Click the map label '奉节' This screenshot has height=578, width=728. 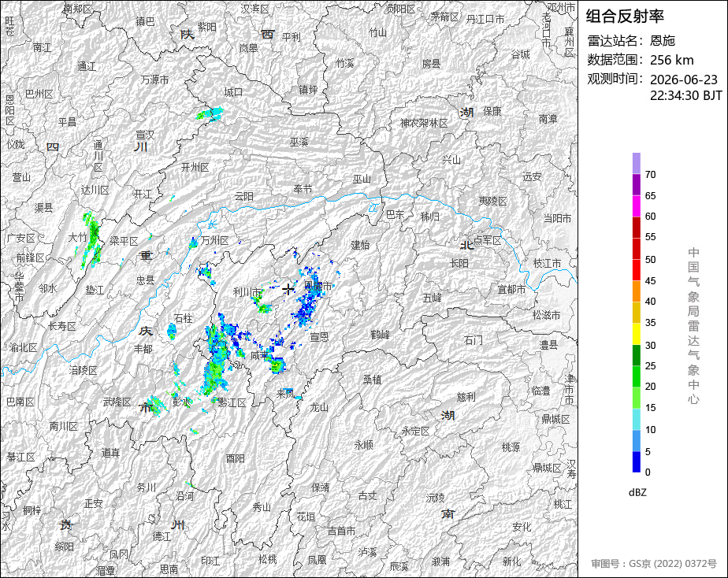click(303, 189)
